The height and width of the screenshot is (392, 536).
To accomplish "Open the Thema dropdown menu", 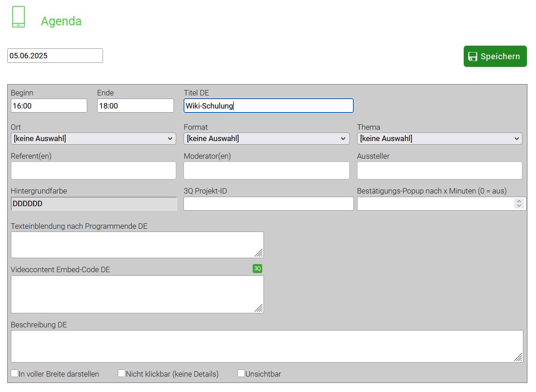I will point(439,139).
